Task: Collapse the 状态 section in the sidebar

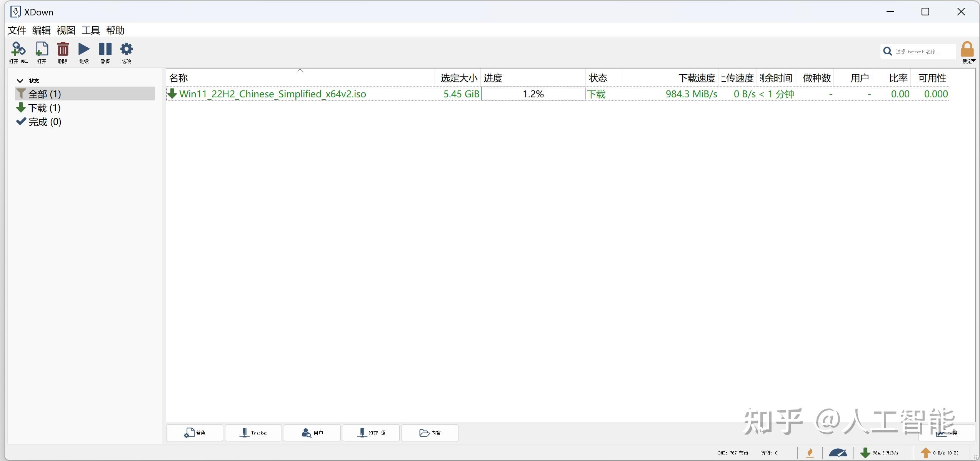Action: tap(20, 81)
